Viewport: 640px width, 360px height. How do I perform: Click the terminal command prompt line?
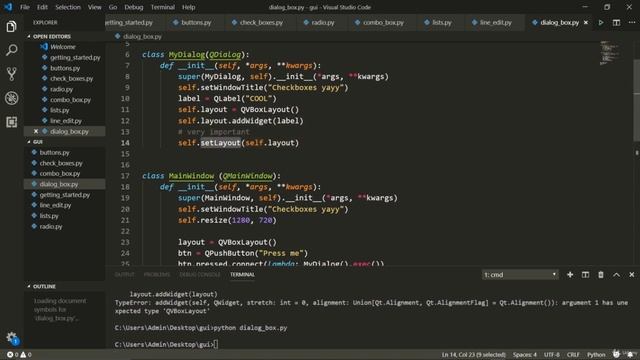[167, 344]
